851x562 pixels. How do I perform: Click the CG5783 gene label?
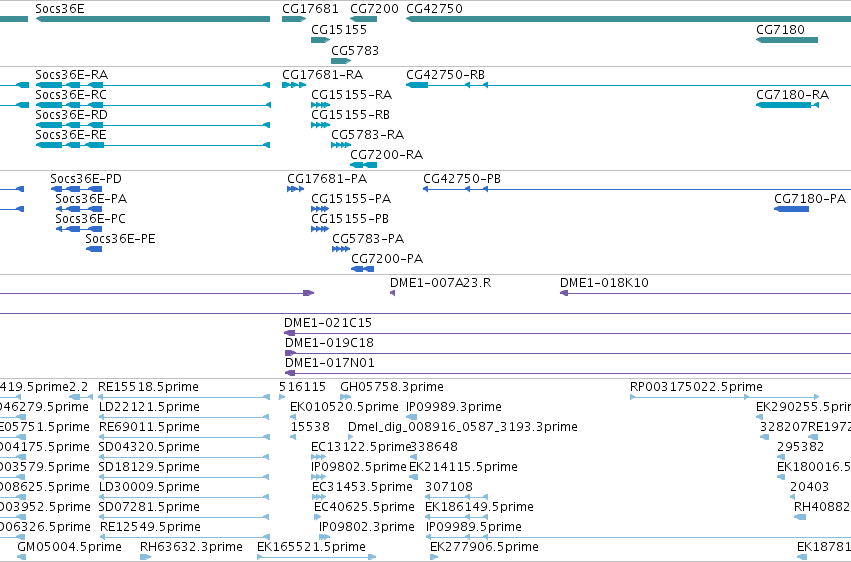(355, 50)
